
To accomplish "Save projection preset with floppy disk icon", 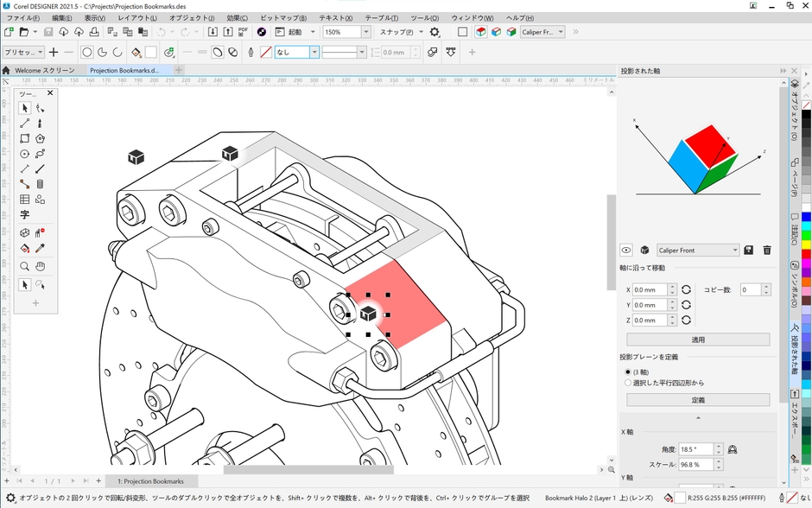I will [749, 251].
